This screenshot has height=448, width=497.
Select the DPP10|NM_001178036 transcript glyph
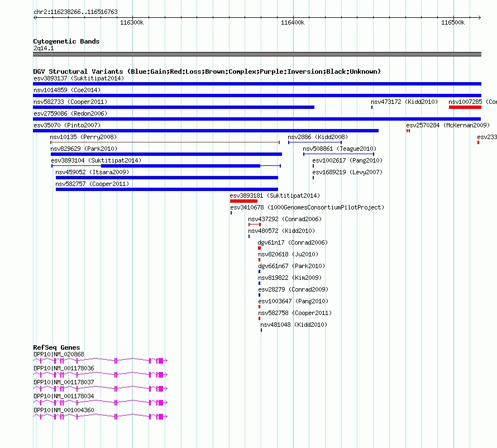[100, 374]
